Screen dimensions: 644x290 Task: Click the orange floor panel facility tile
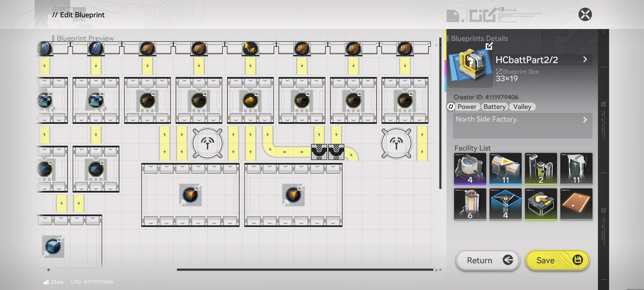click(x=576, y=204)
